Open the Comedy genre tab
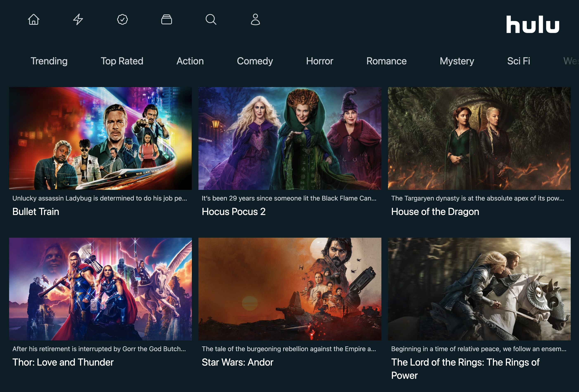Screen dimensions: 579x392 coord(255,61)
